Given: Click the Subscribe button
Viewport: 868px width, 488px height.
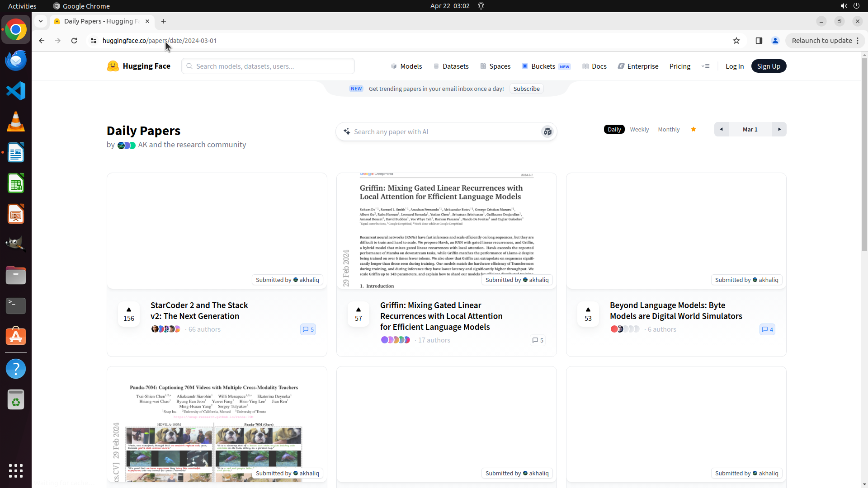Looking at the screenshot, I should tap(526, 89).
